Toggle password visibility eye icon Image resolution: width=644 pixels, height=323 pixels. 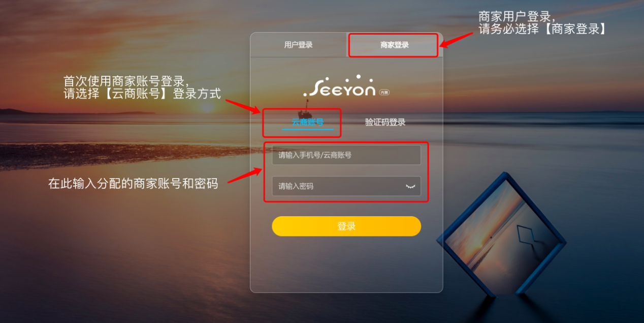pos(410,187)
